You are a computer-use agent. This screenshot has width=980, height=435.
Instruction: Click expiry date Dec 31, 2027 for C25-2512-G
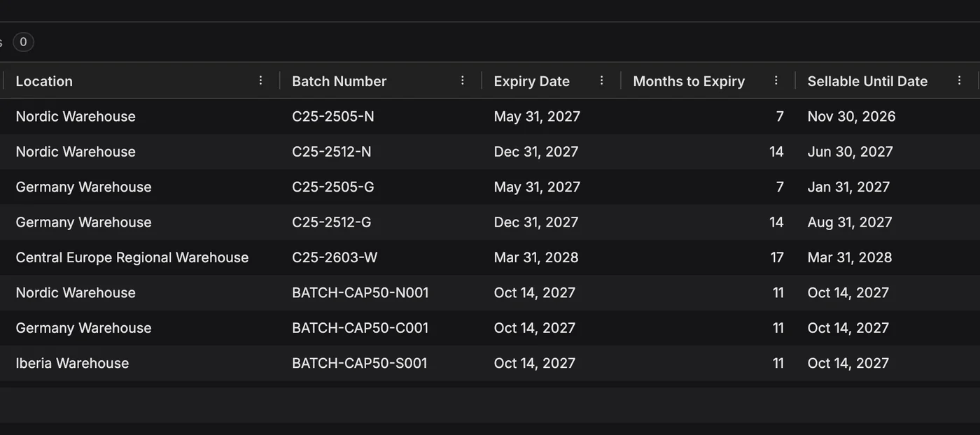536,222
